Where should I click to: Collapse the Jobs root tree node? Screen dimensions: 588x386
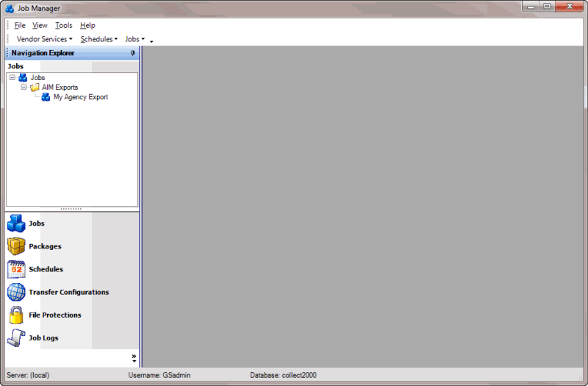tap(12, 78)
